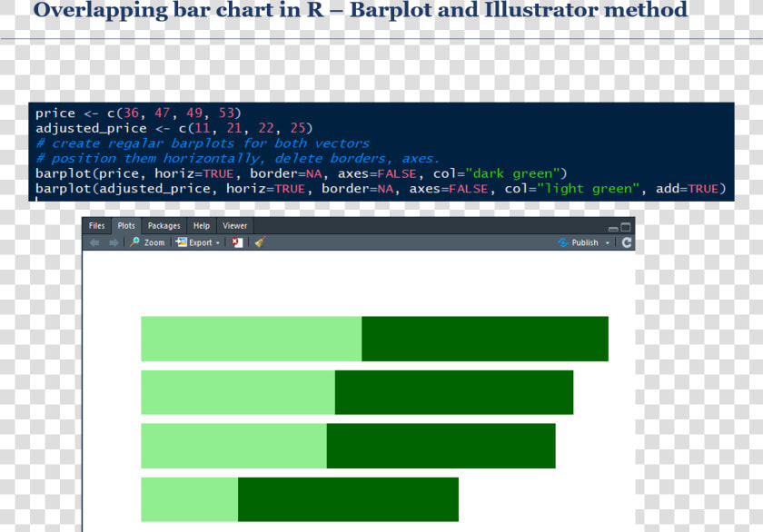Remove the current plot with red X icon
This screenshot has width=763, height=532.
click(237, 242)
